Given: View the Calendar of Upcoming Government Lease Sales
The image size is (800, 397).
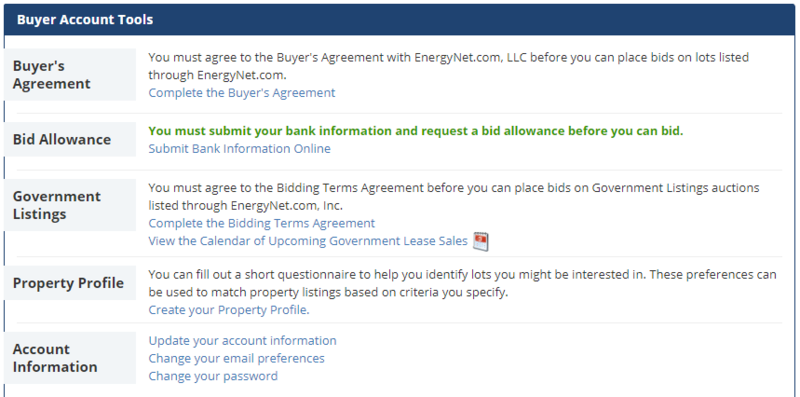Looking at the screenshot, I should pos(308,241).
